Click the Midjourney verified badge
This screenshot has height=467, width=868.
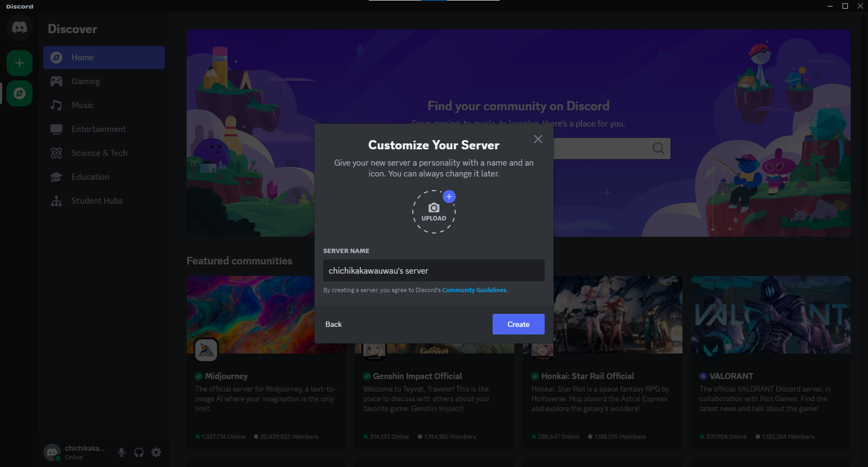click(x=199, y=376)
